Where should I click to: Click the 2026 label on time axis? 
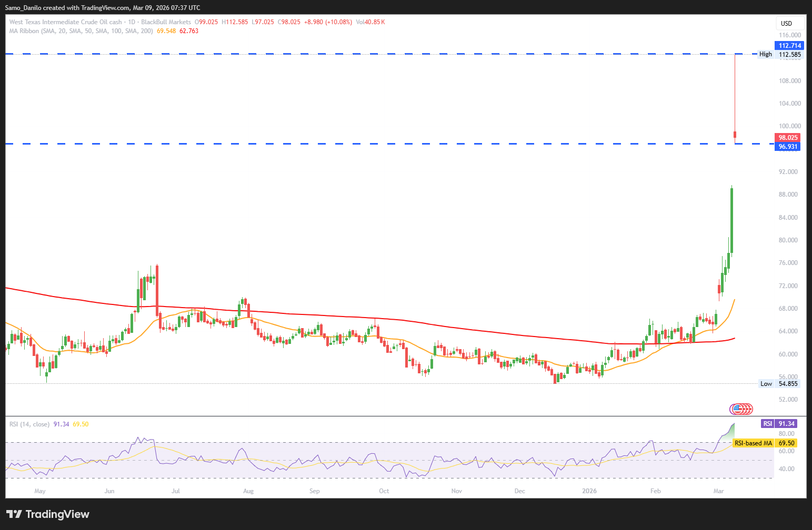589,491
